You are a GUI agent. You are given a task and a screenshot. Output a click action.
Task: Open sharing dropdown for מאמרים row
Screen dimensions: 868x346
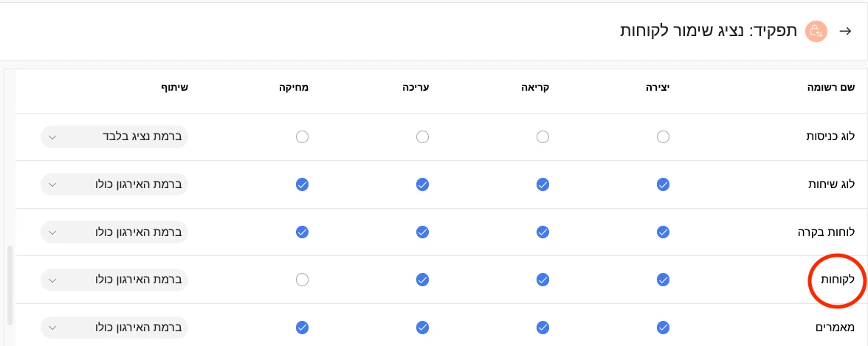[x=114, y=327]
